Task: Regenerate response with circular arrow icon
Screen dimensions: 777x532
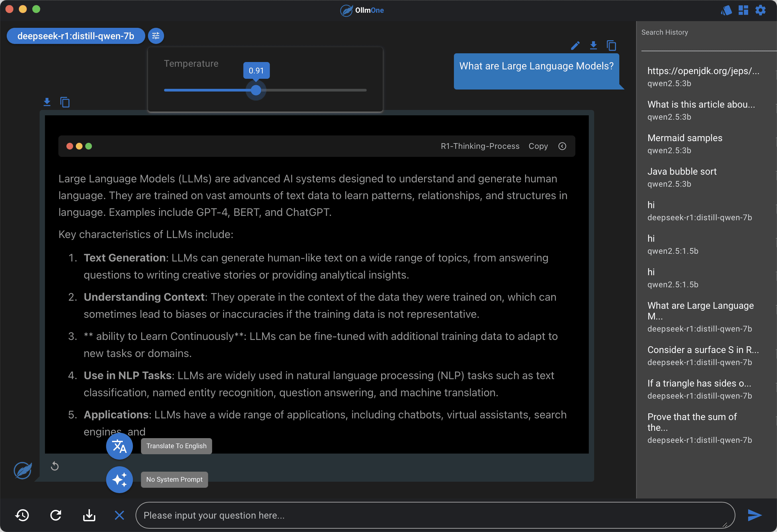Action: tap(55, 466)
